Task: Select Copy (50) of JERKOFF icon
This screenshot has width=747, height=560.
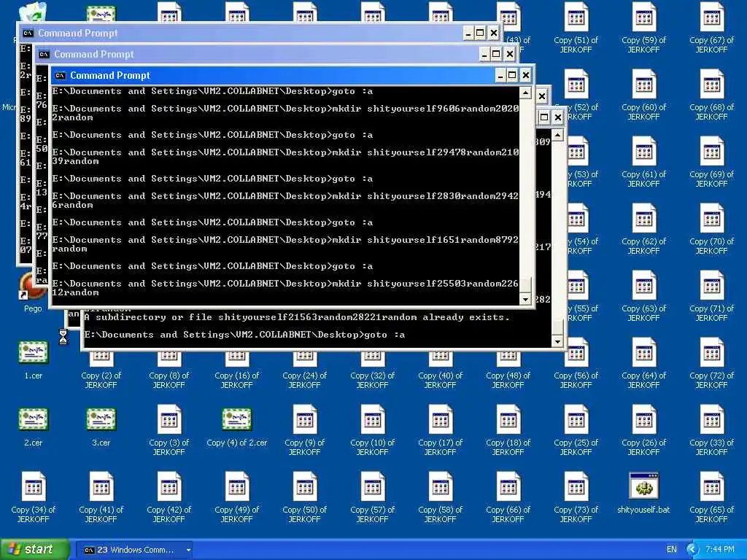Action: coord(304,486)
